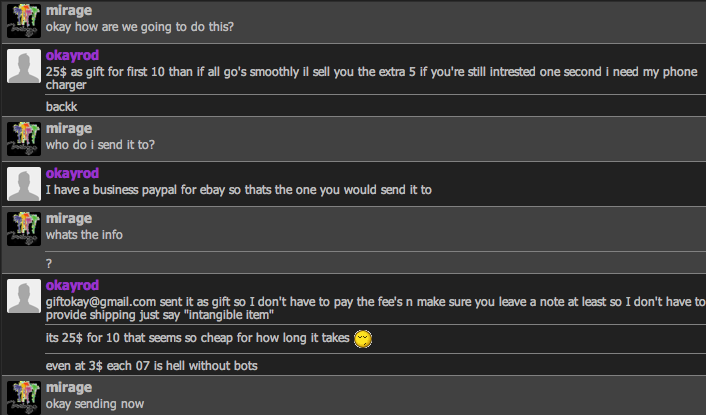Click the "backk" message line
The image size is (706, 415).
(62, 105)
